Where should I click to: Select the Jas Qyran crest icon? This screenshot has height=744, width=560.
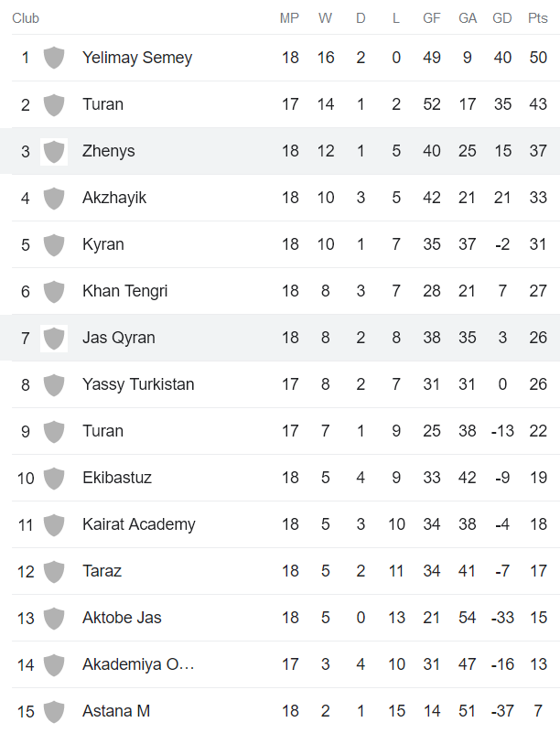pos(54,338)
